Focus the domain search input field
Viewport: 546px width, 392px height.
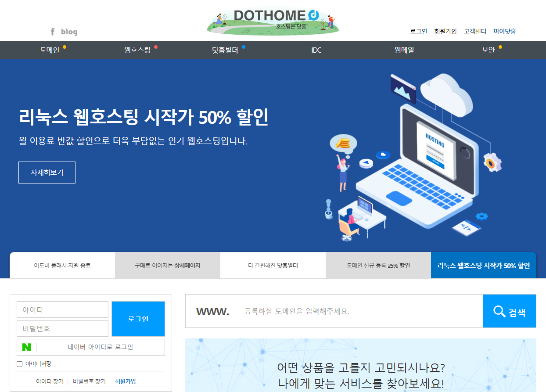coord(360,311)
